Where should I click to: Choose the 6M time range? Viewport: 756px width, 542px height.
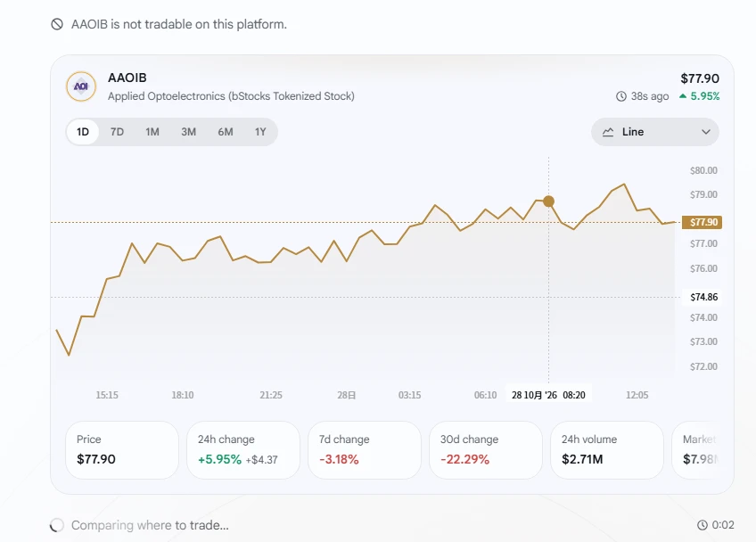click(226, 132)
